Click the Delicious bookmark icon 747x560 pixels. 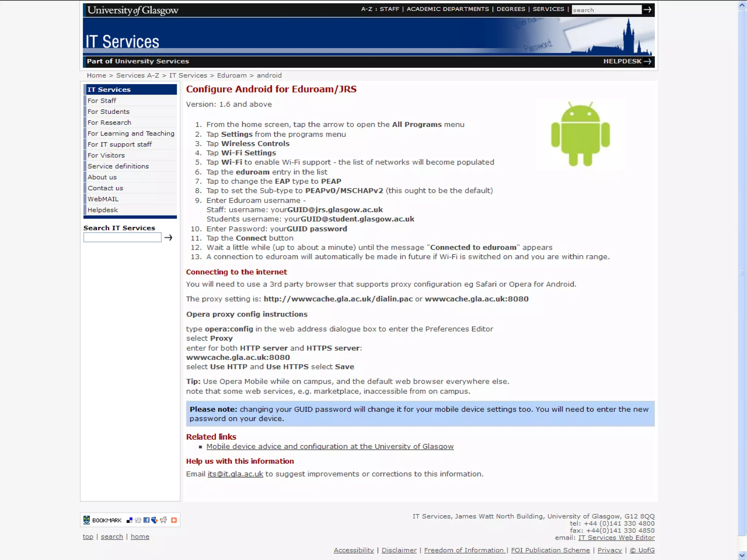coord(129,520)
